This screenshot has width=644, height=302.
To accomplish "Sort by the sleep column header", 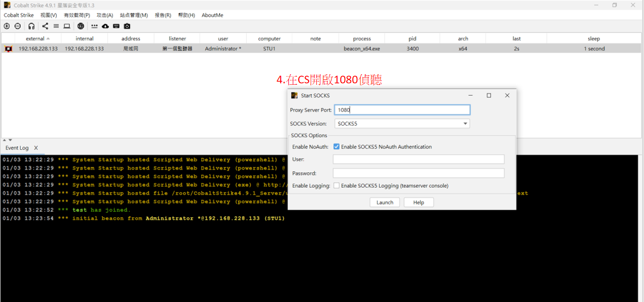I will pyautogui.click(x=594, y=39).
